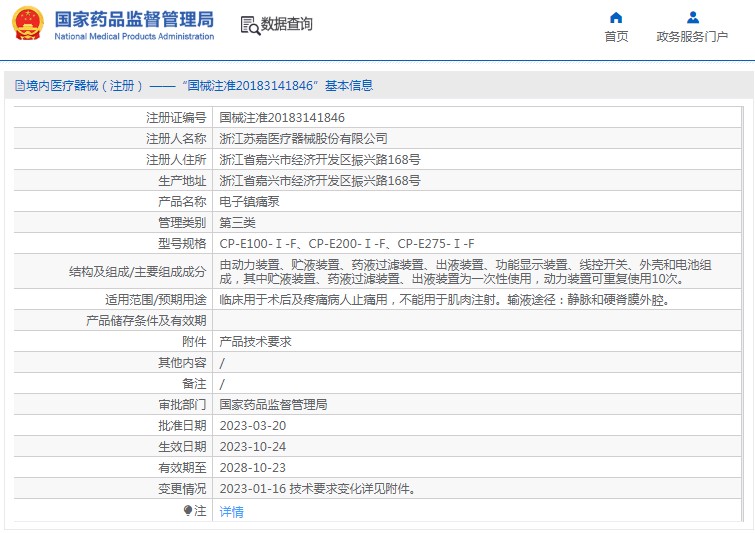755x533 pixels.
Task: Click the 产品名称 row label
Action: (182, 201)
